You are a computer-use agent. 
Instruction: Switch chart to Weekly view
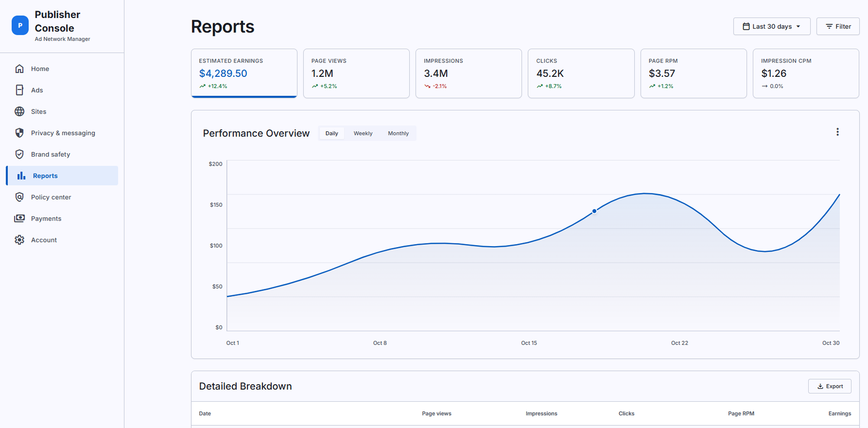(363, 133)
